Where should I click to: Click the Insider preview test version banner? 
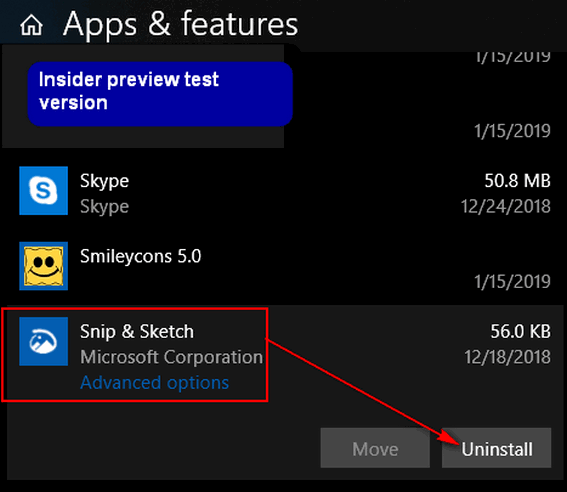160,94
